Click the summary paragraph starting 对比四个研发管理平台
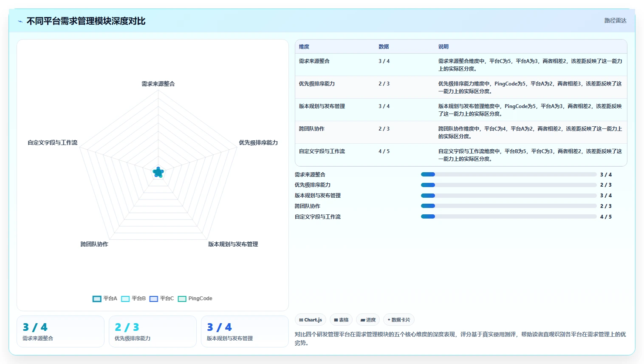644x364 pixels. point(460,338)
